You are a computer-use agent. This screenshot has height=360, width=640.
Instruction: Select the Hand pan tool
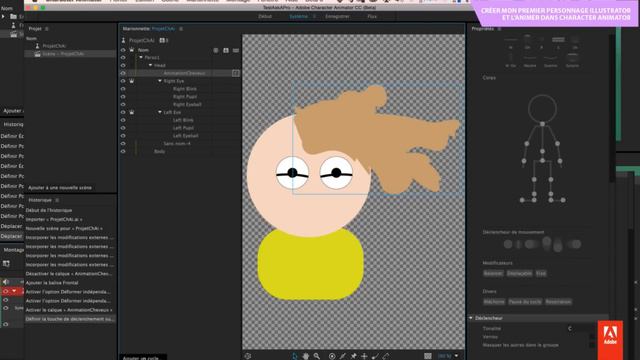pyautogui.click(x=306, y=356)
